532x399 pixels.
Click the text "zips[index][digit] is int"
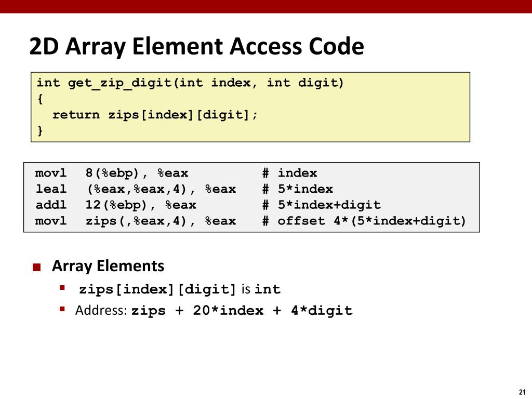(180, 289)
